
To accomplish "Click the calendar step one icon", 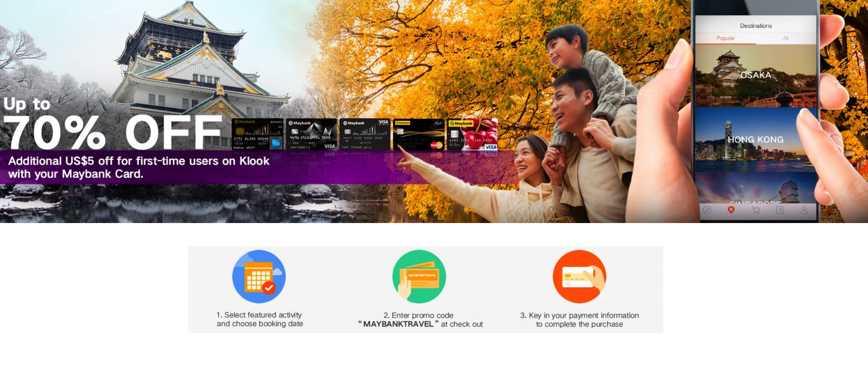I will 259,277.
